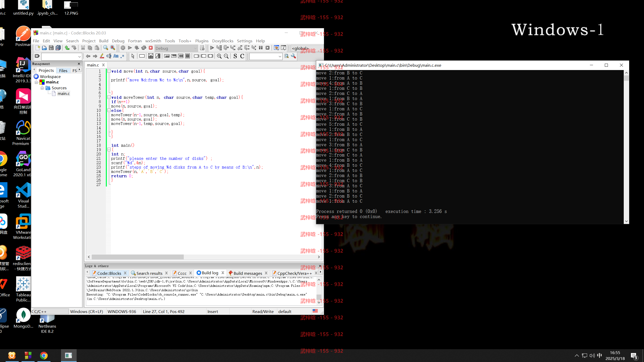Switch to the Files tab in Management
Screen dimensions: 644x362
[63, 71]
